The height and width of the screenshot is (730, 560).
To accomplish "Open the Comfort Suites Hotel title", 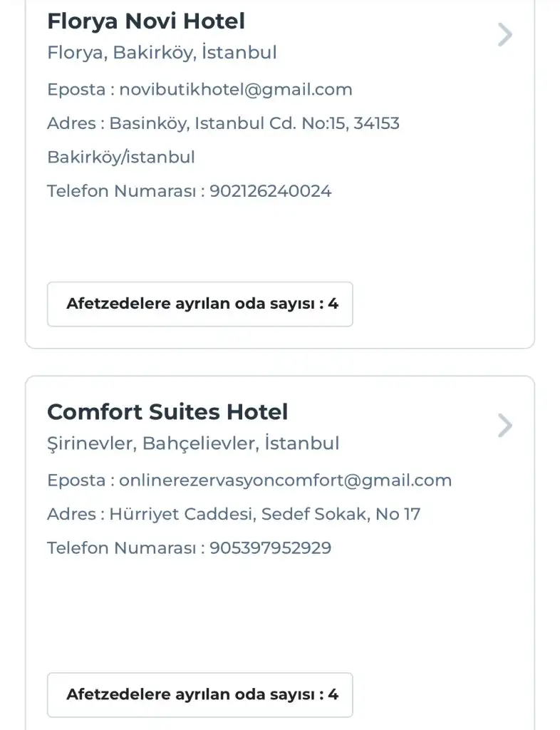I will (x=167, y=412).
